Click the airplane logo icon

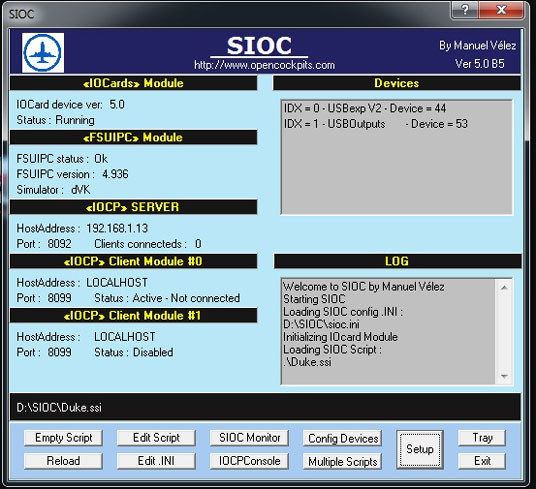pos(43,53)
